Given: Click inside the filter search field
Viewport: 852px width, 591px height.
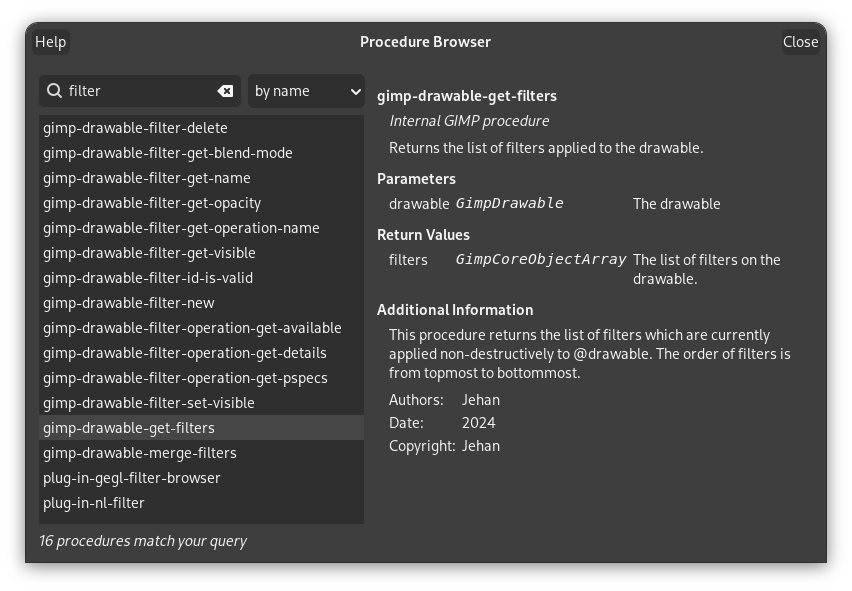Looking at the screenshot, I should coord(140,91).
